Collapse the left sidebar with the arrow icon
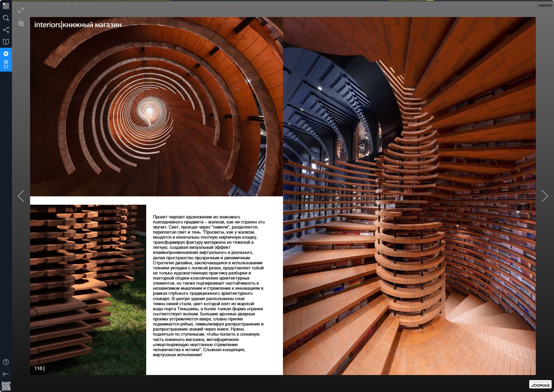Image resolution: width=554 pixels, height=392 pixels. pyautogui.click(x=6, y=374)
